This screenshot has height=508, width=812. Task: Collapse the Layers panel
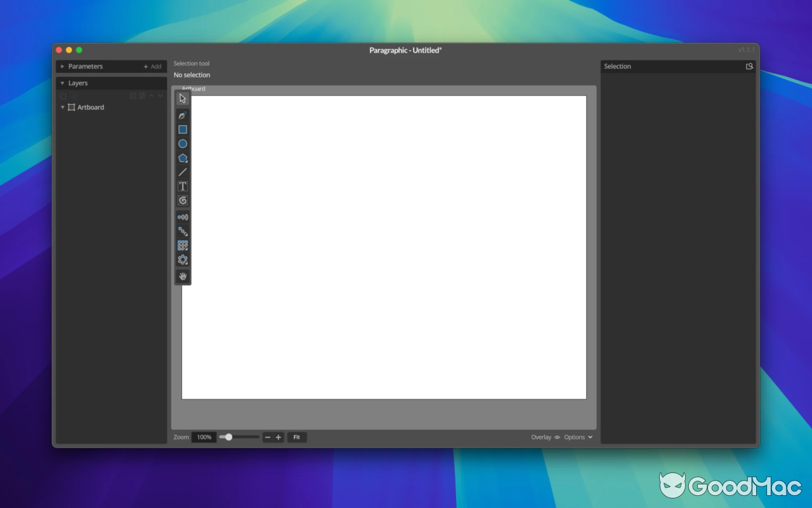point(62,83)
